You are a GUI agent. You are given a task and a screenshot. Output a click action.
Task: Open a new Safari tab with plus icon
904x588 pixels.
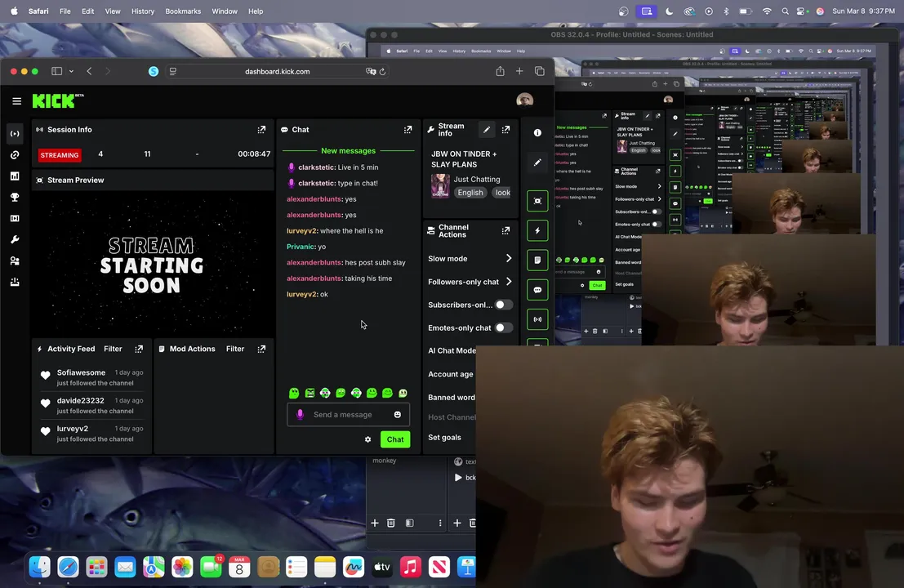519,71
